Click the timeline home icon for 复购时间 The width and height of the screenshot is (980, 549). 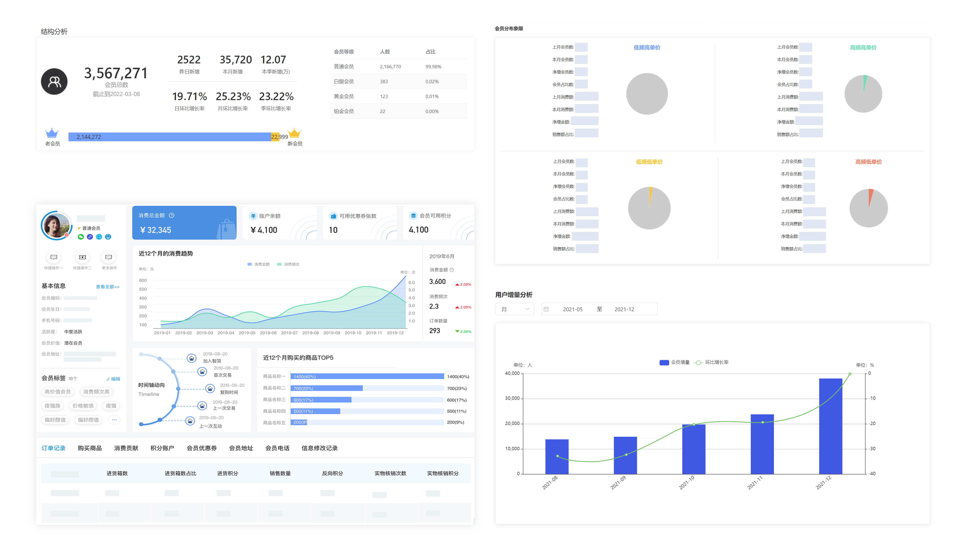210,389
